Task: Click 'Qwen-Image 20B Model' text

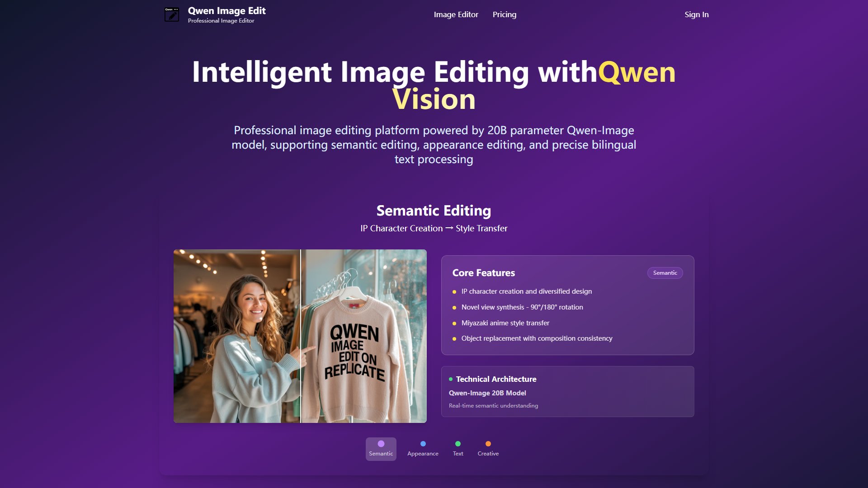Action: [x=487, y=393]
